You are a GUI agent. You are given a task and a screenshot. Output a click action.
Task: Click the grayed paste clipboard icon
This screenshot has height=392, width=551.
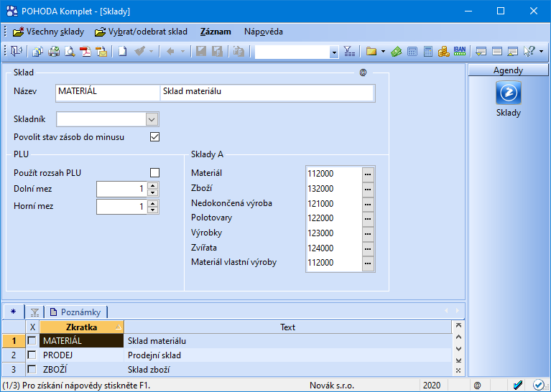pyautogui.click(x=239, y=52)
